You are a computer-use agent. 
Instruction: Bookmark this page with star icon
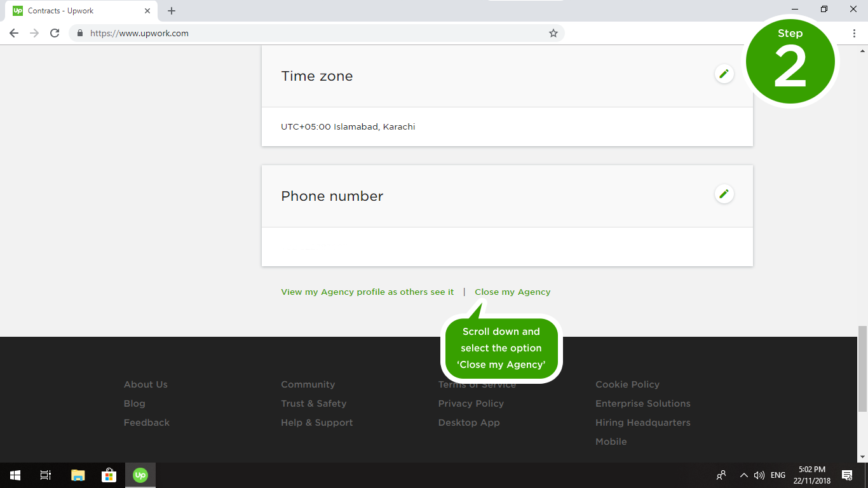pyautogui.click(x=553, y=33)
